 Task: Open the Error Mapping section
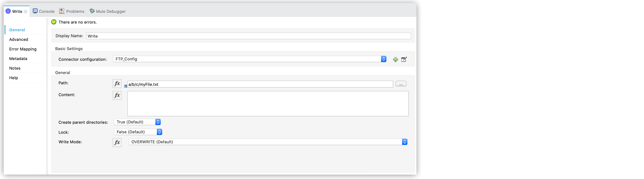(23, 49)
